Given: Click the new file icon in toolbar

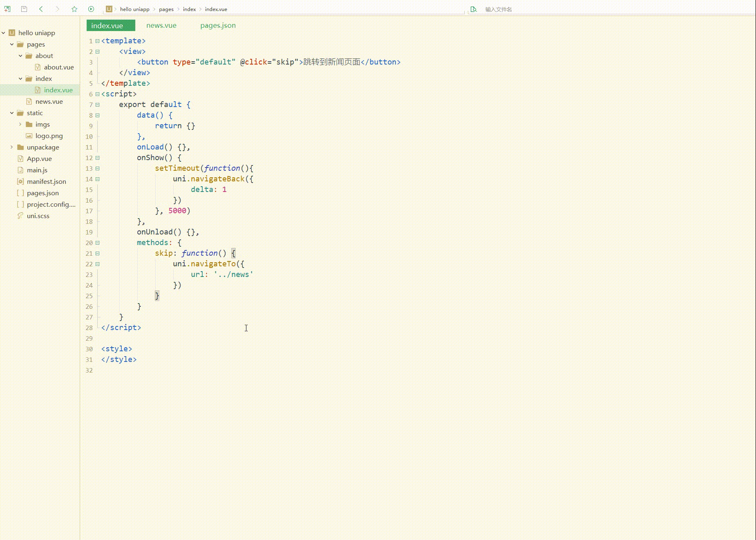Looking at the screenshot, I should click(x=7, y=9).
